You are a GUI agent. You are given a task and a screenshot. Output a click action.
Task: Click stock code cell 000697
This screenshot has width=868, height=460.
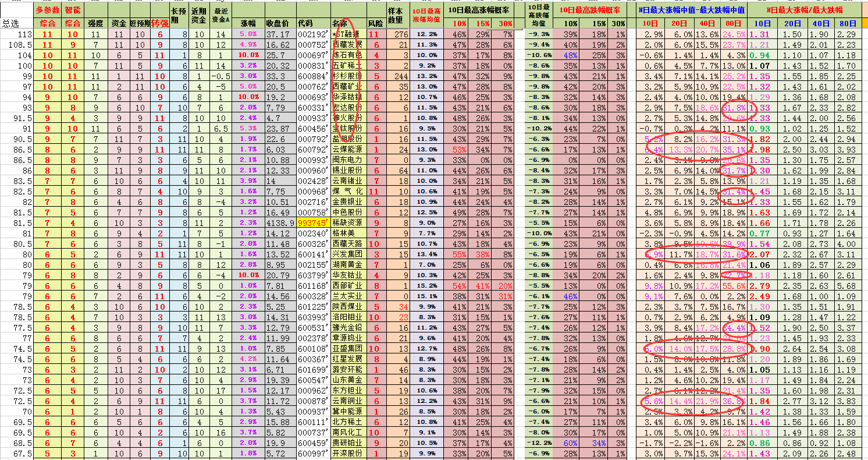tap(313, 55)
